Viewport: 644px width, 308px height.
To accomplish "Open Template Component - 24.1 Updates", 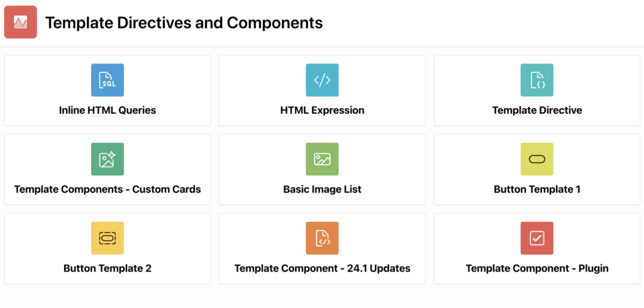I will coord(322,268).
